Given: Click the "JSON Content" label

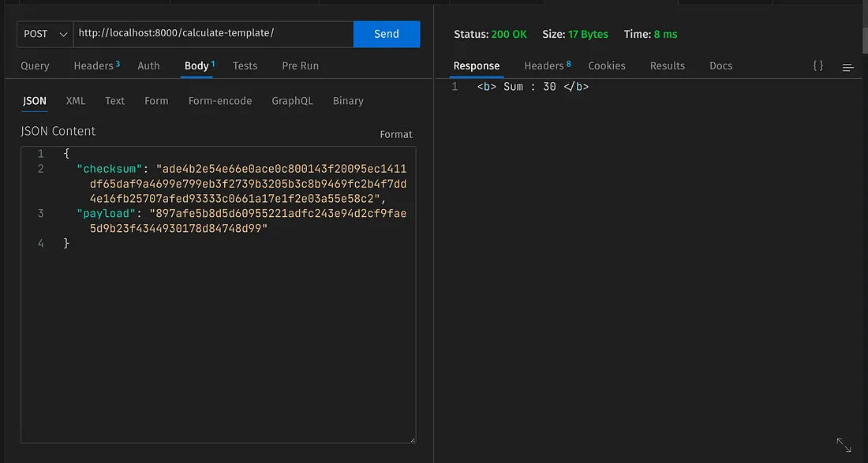Looking at the screenshot, I should pyautogui.click(x=58, y=131).
